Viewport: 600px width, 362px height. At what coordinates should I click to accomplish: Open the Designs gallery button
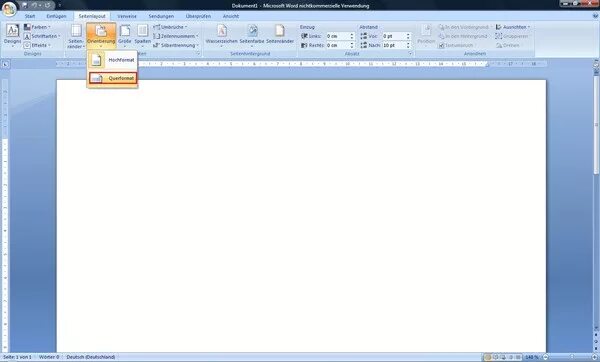12,35
